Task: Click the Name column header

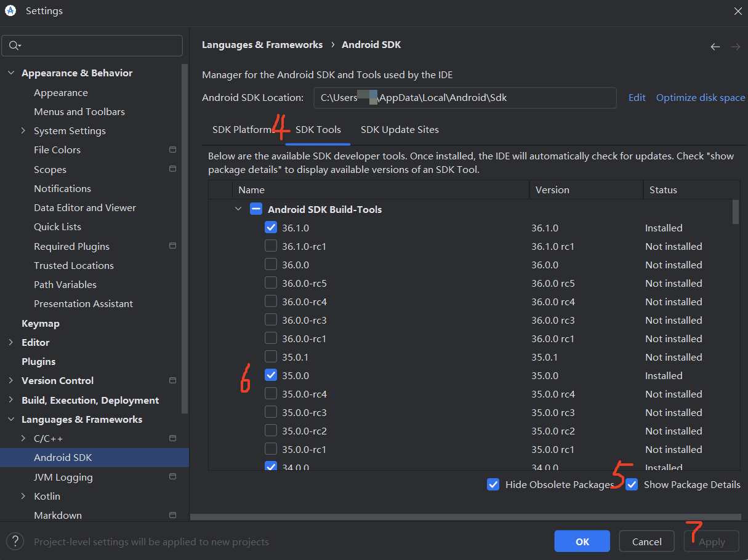Action: pos(380,190)
